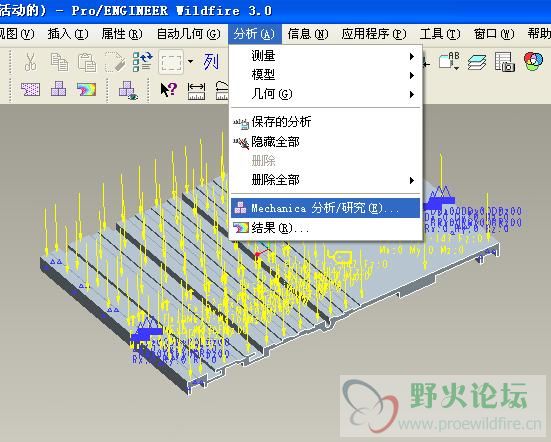Click the regenerate list icon with blue arrows
Viewport: 551px width, 442px height.
143,62
